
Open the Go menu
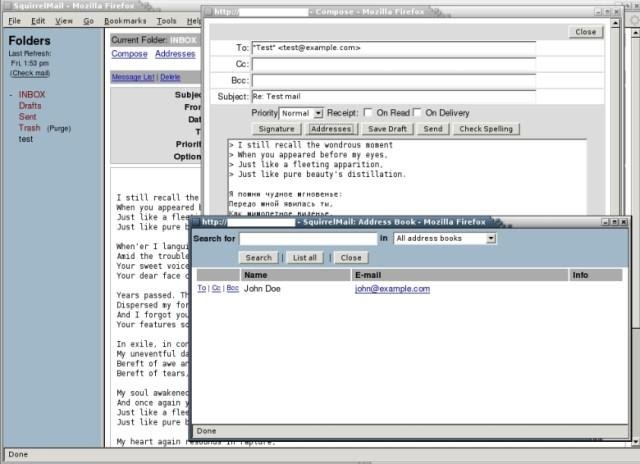pos(89,20)
